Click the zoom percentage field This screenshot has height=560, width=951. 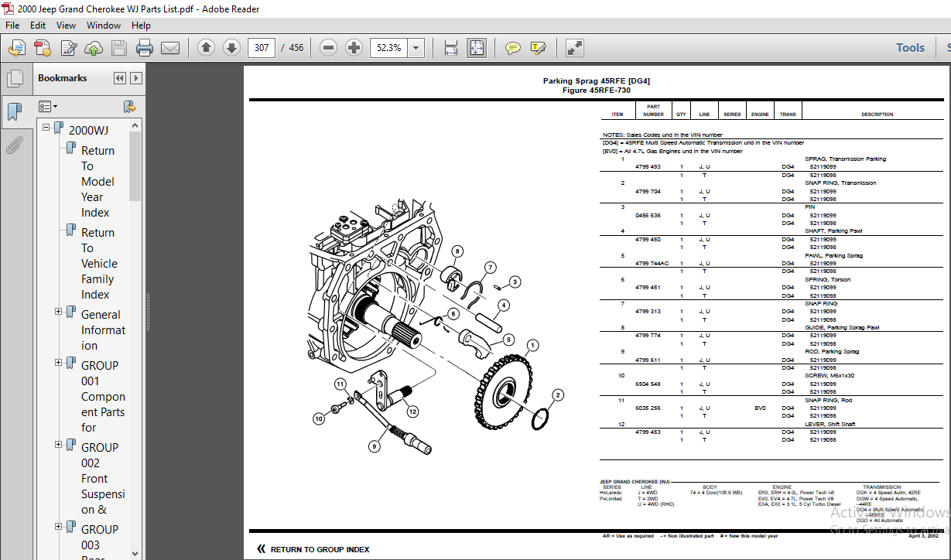[x=388, y=48]
